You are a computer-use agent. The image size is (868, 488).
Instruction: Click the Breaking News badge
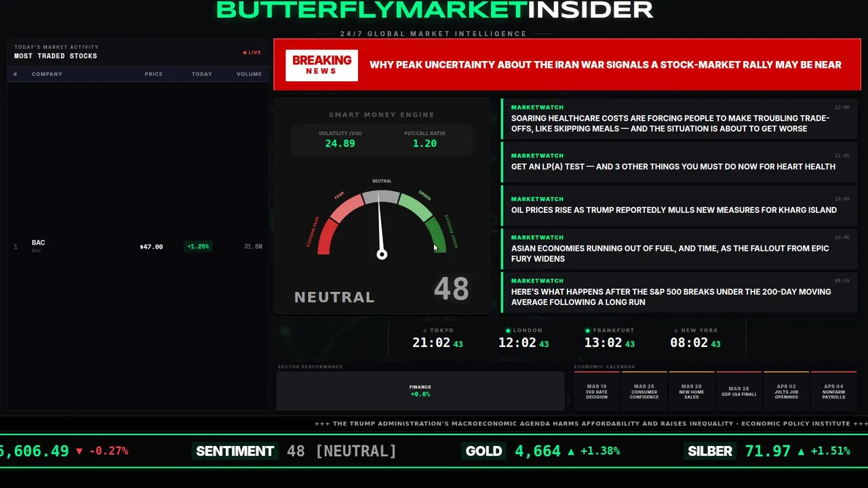[x=321, y=65]
